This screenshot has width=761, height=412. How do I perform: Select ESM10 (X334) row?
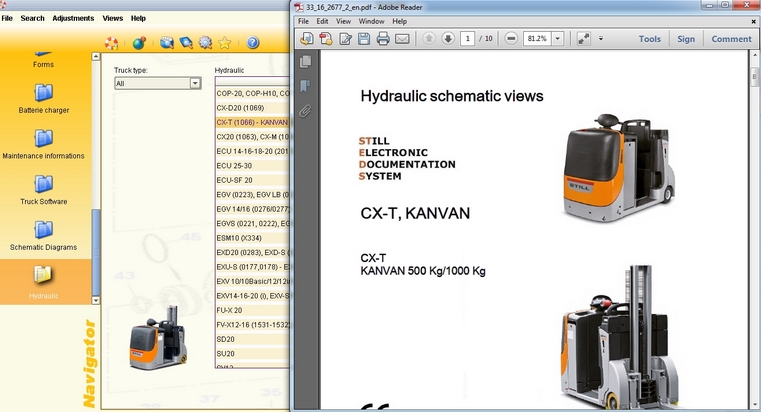pyautogui.click(x=252, y=238)
